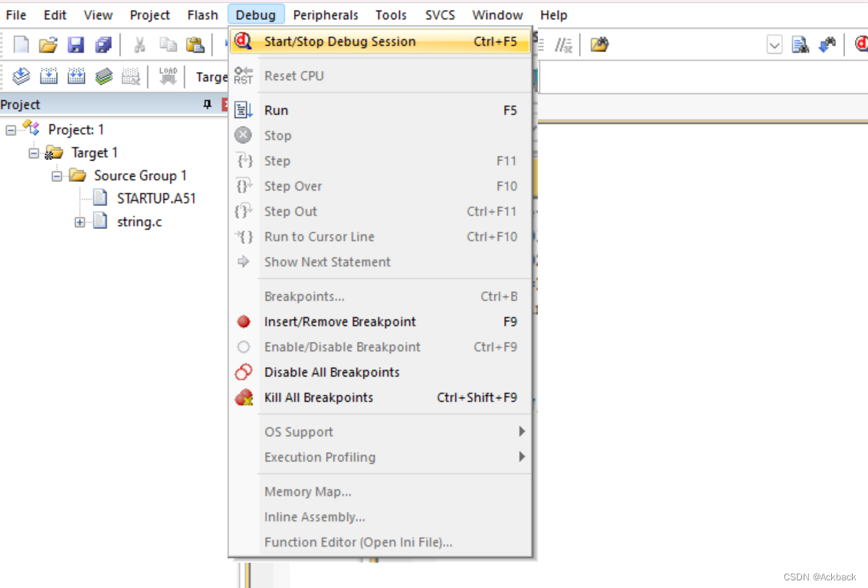
Task: Pin the Project panel with pushpin icon
Action: (x=208, y=104)
